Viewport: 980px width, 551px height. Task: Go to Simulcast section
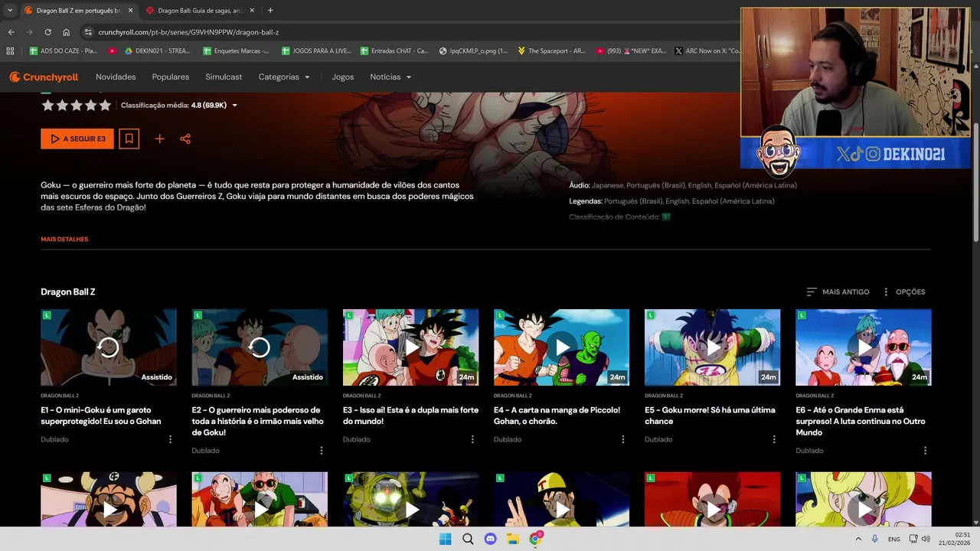[224, 77]
